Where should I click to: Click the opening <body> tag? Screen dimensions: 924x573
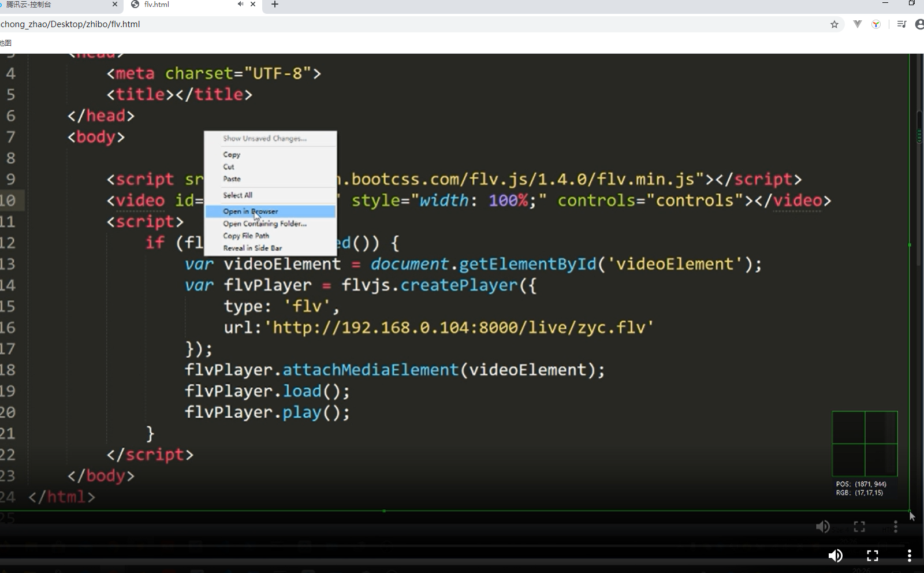point(96,137)
